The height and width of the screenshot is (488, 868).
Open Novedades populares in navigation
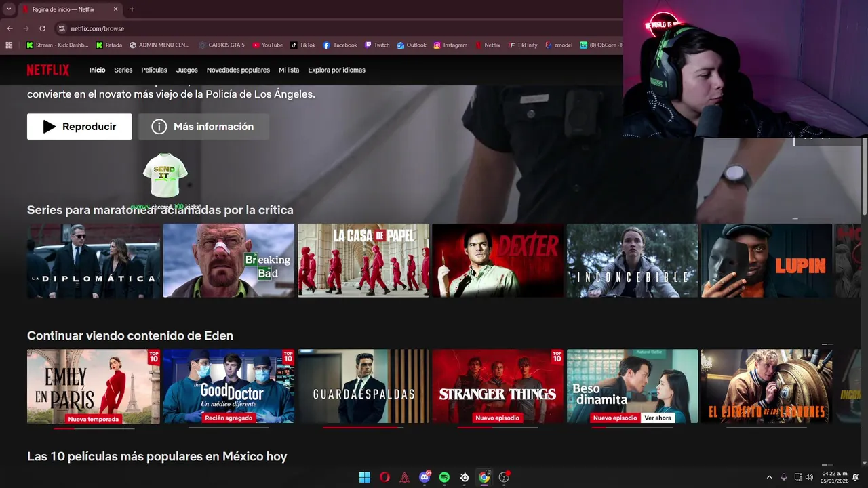238,70
